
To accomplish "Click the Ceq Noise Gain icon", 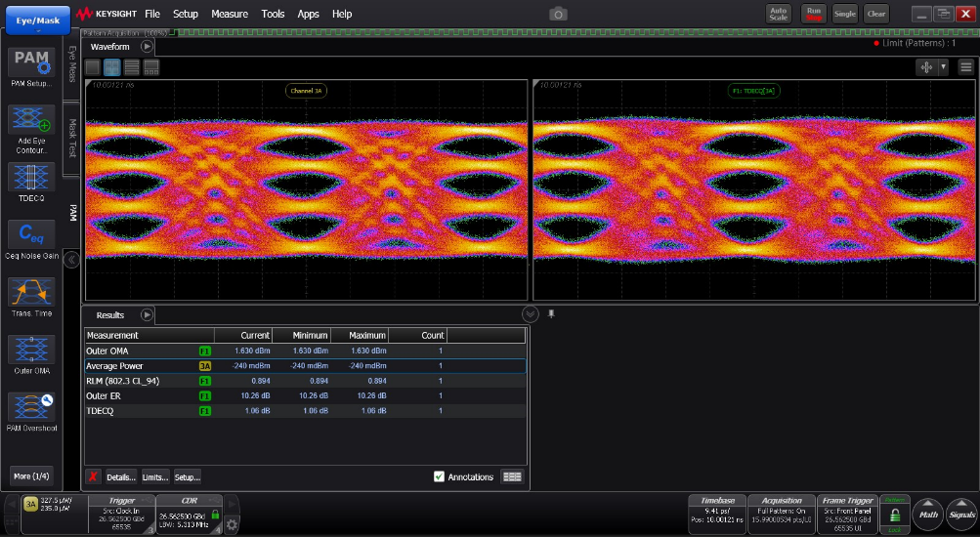I will click(x=31, y=235).
